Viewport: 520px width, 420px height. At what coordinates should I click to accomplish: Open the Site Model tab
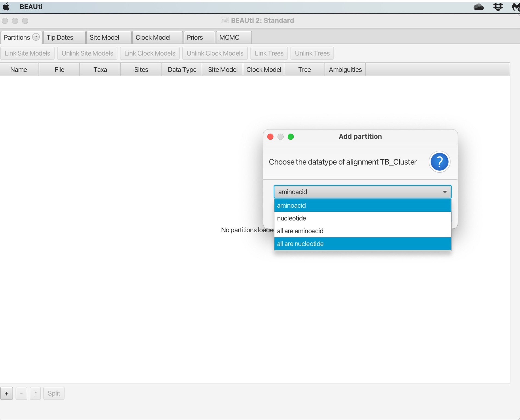coord(104,37)
